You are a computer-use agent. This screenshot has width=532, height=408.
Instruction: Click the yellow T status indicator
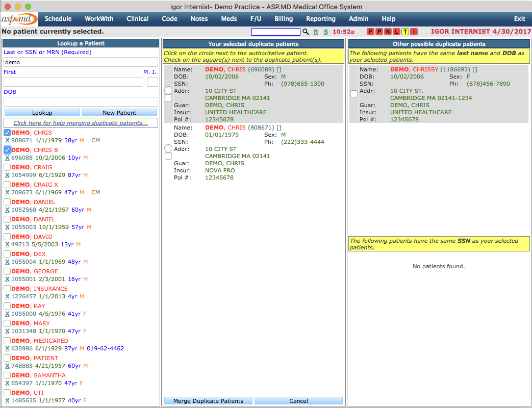[405, 32]
